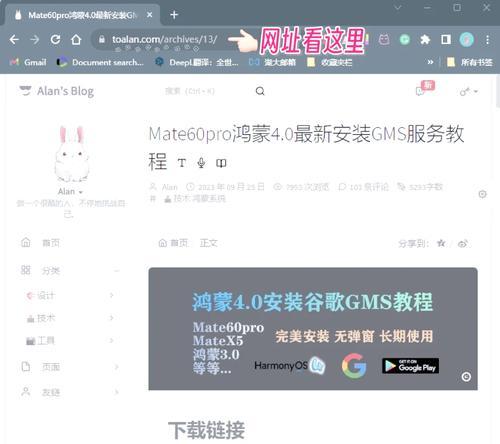Screen dimensions: 500x444
Task: Click the padlock site info icon
Action: coord(102,39)
